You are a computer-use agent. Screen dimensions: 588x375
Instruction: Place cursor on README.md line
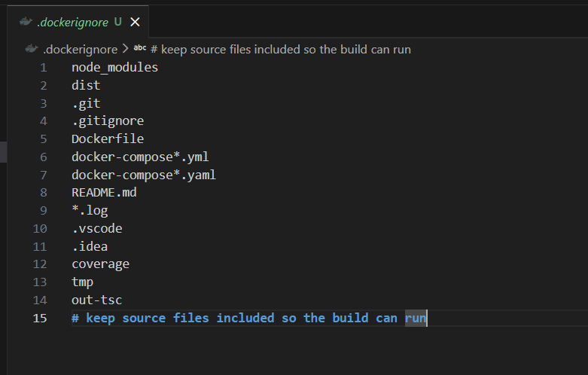pos(104,192)
